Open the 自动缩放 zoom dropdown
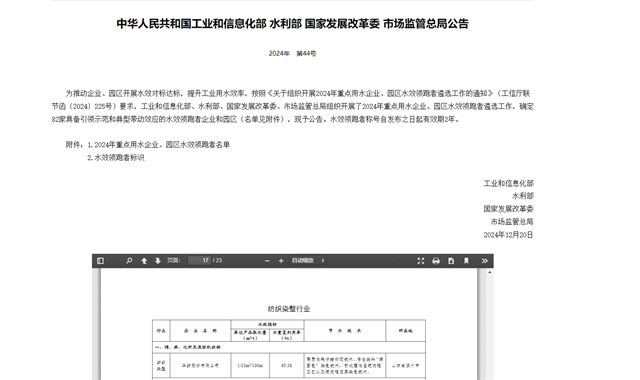This screenshot has height=380, width=640. (x=308, y=260)
